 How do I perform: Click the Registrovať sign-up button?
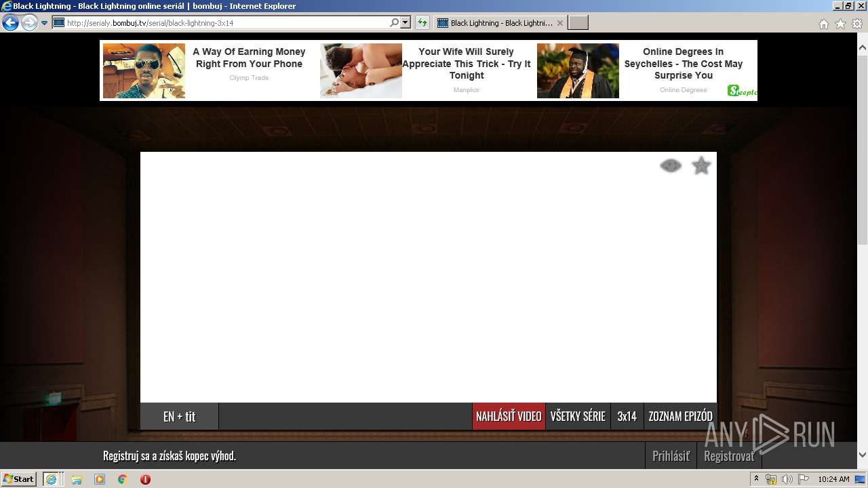(729, 456)
